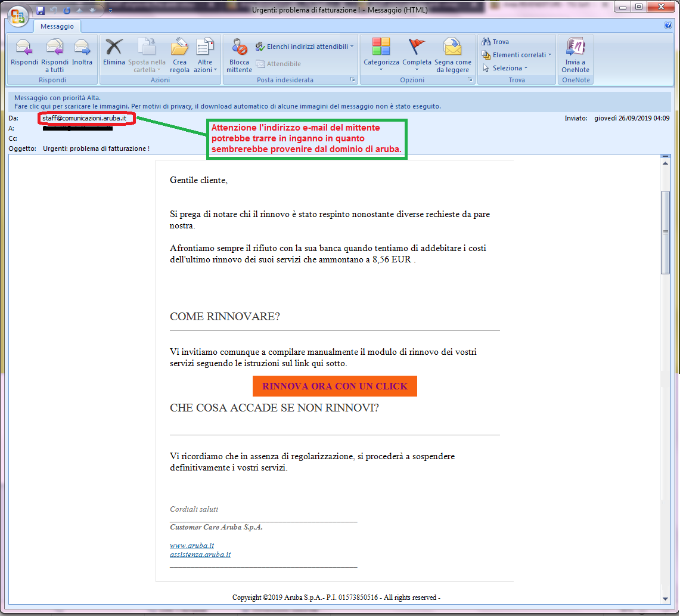Create a rule with Crea regola
Viewport: 680px width, 616px height.
pos(179,55)
